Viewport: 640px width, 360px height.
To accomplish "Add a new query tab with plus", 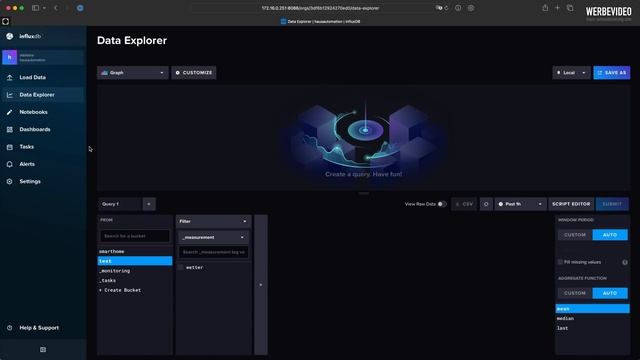I will tap(149, 204).
